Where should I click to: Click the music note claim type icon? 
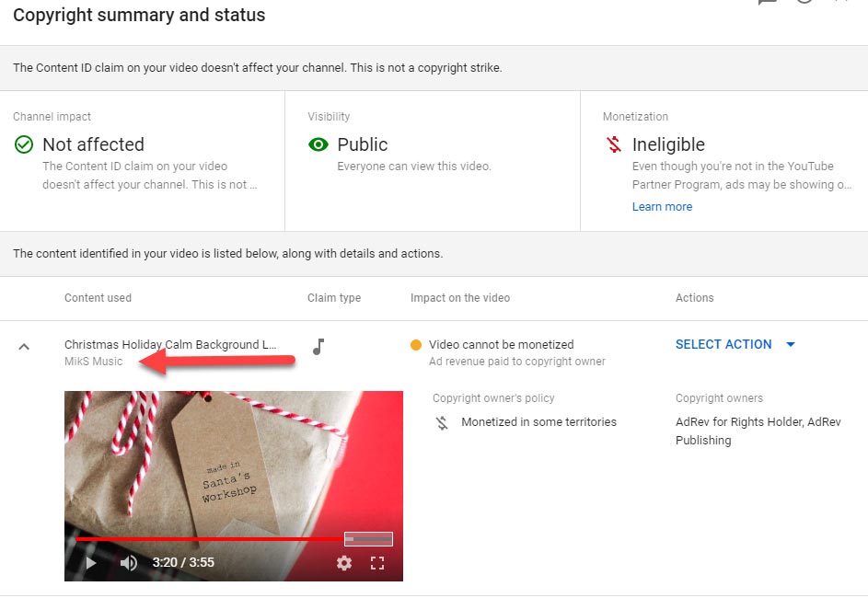coord(318,346)
